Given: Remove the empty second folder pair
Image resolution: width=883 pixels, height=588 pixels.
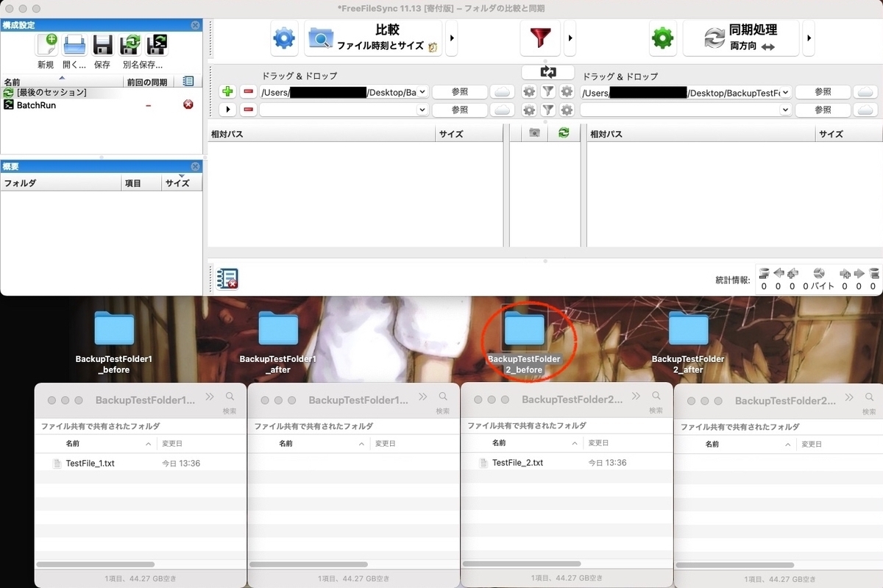Looking at the screenshot, I should (x=249, y=110).
